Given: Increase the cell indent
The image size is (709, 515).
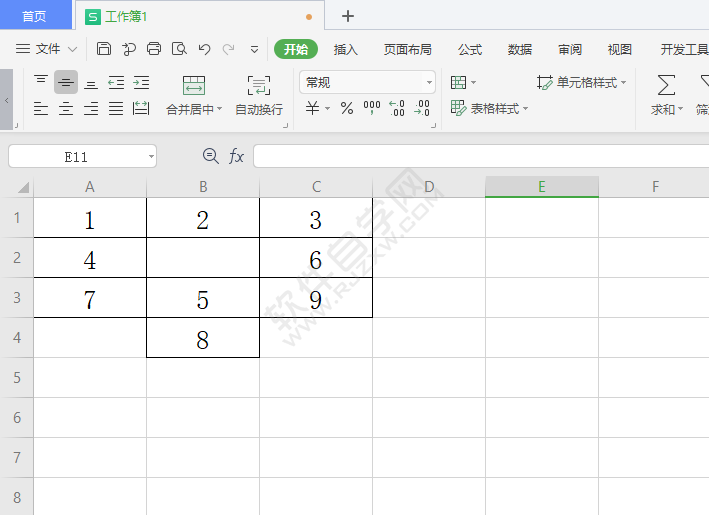Looking at the screenshot, I should pyautogui.click(x=142, y=83).
